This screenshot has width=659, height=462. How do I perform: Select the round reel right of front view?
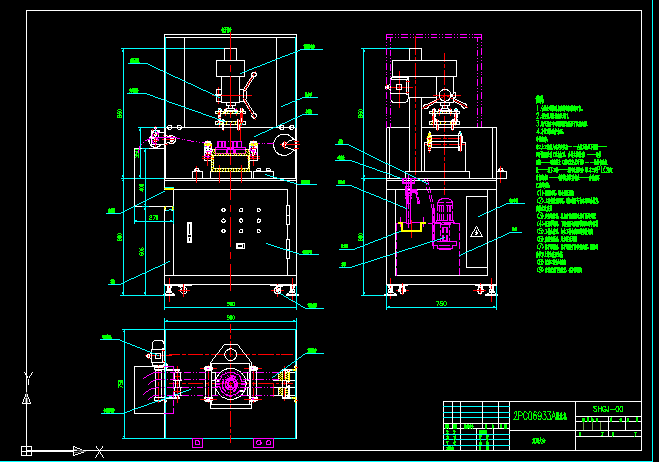[x=285, y=145]
